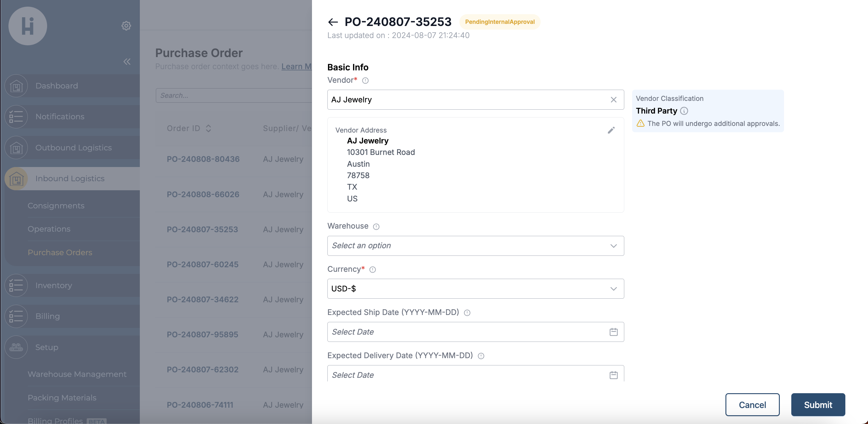Click the Warehouse info icon
The height and width of the screenshot is (424, 868).
click(376, 226)
